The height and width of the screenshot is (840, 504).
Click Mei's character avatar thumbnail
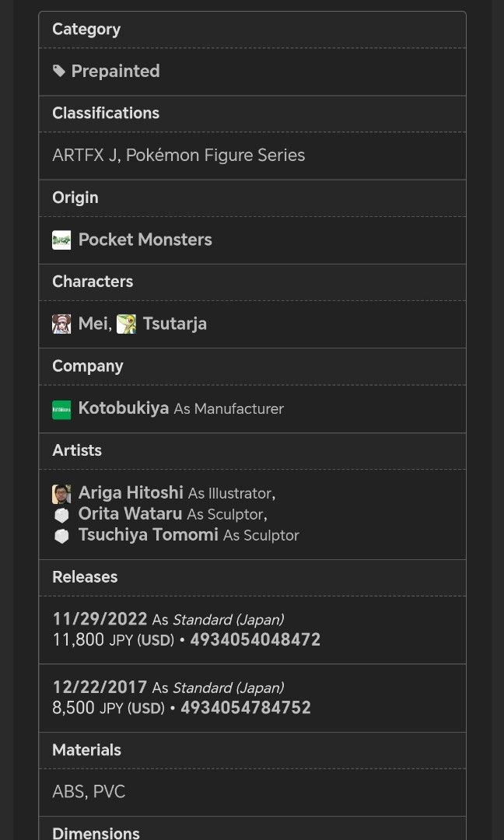pyautogui.click(x=61, y=324)
